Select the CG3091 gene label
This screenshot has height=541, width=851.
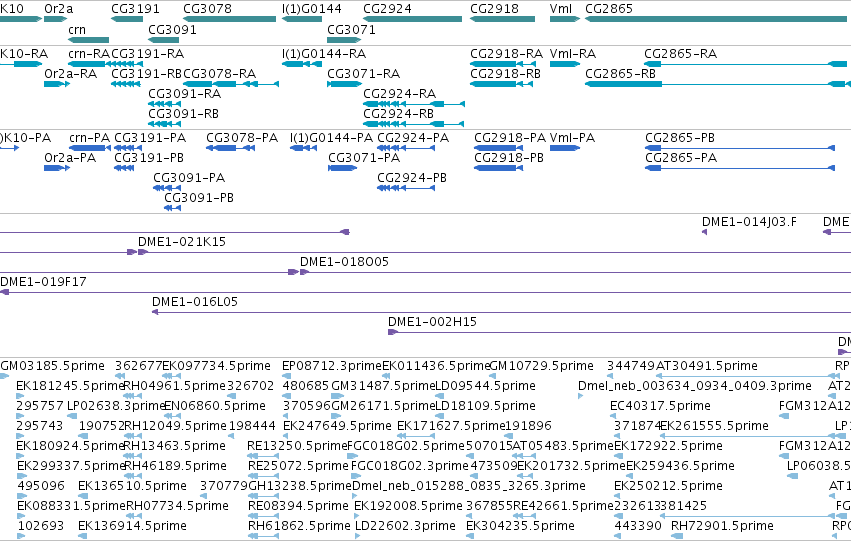pyautogui.click(x=172, y=30)
